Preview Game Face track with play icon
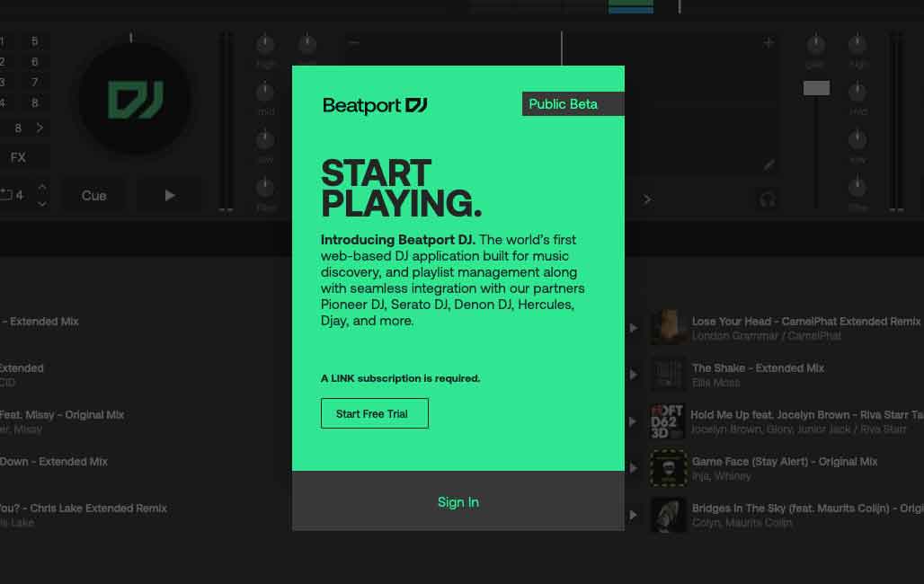The height and width of the screenshot is (584, 924). coord(633,468)
